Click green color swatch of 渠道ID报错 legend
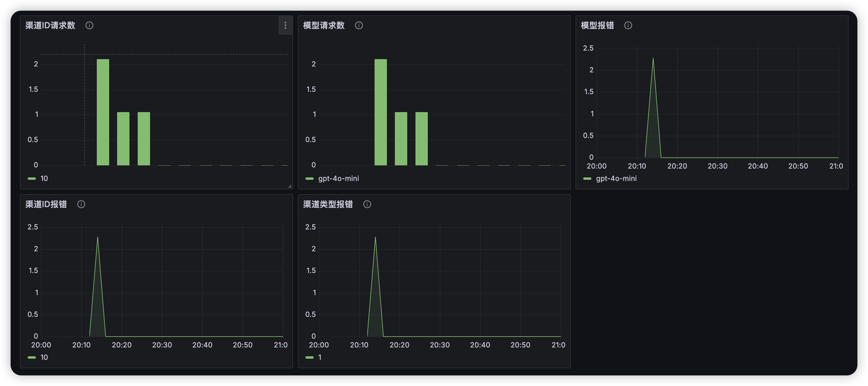This screenshot has width=868, height=386. pyautogui.click(x=32, y=357)
